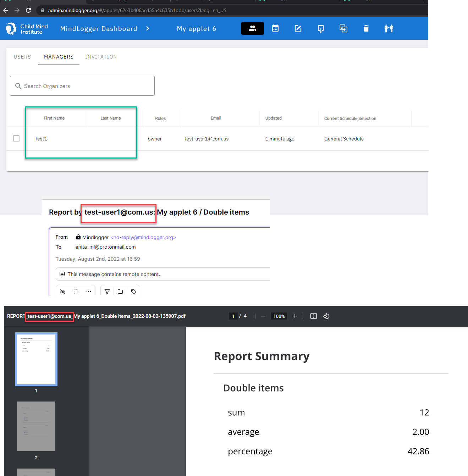The width and height of the screenshot is (468, 476).
Task: Click the duplicate applet icon
Action: (x=343, y=28)
